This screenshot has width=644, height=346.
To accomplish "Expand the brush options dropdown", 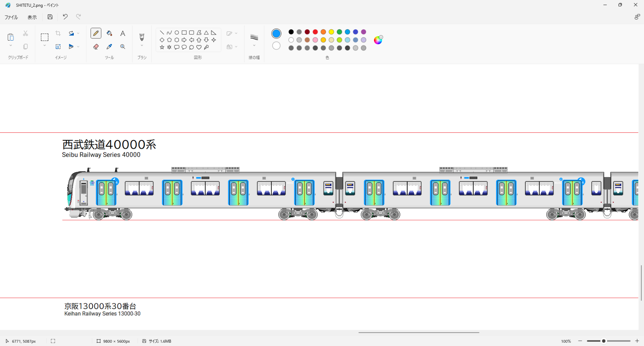I will pyautogui.click(x=142, y=46).
